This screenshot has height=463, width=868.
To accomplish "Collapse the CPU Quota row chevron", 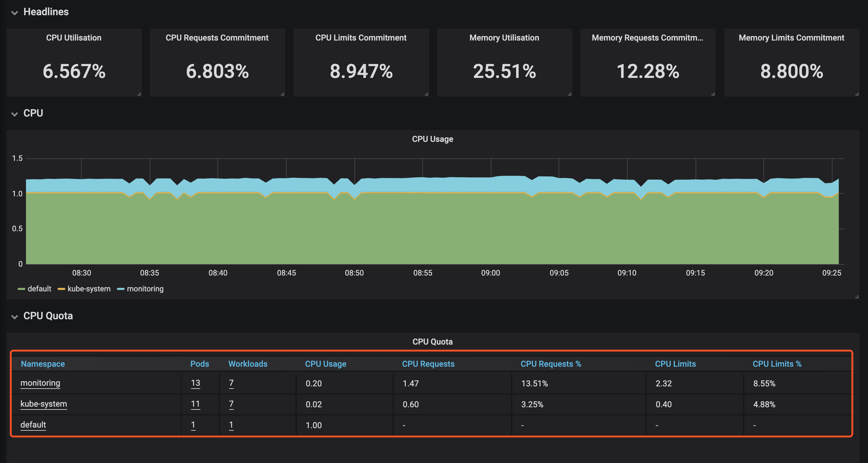I will [x=15, y=317].
